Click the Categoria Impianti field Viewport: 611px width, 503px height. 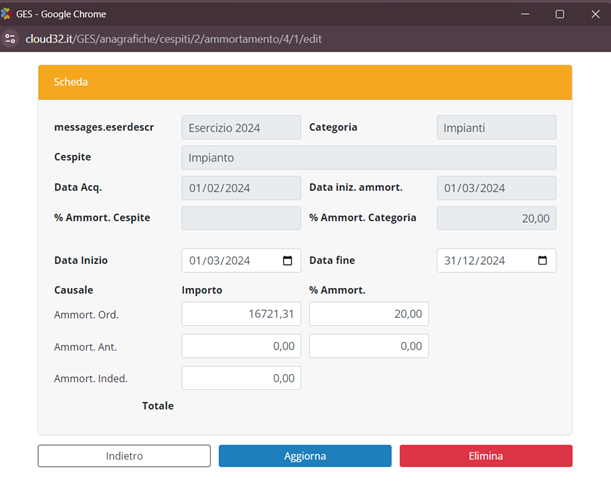[x=496, y=128]
